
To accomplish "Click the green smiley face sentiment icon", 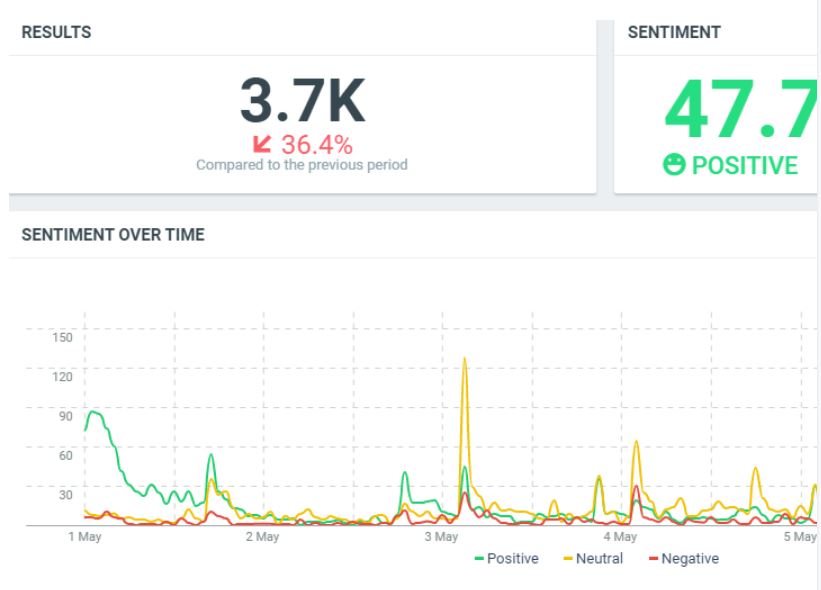I will pyautogui.click(x=674, y=164).
